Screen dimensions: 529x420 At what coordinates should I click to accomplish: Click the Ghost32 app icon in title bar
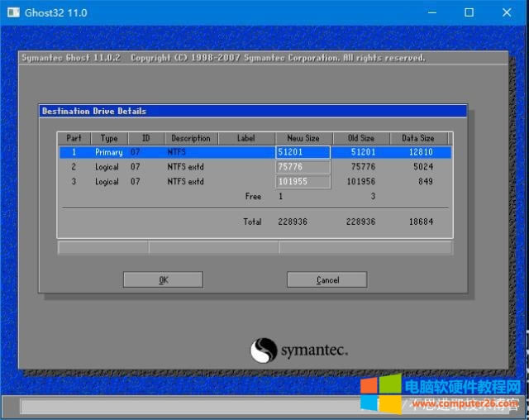coord(13,12)
